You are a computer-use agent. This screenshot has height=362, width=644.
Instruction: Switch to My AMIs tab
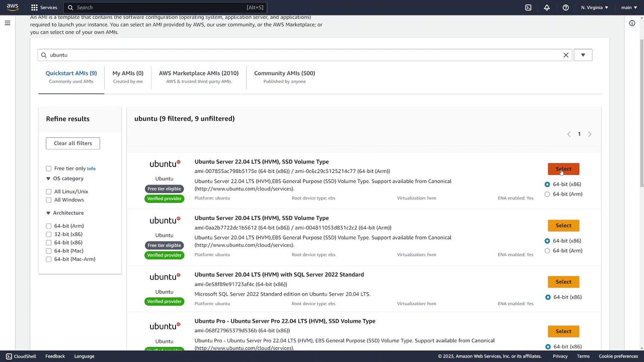pyautogui.click(x=128, y=77)
